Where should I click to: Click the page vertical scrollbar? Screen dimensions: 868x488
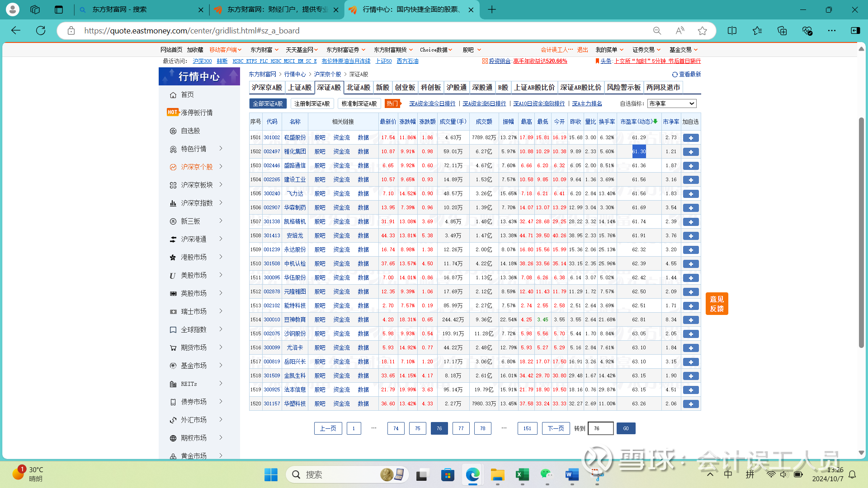[x=861, y=233]
